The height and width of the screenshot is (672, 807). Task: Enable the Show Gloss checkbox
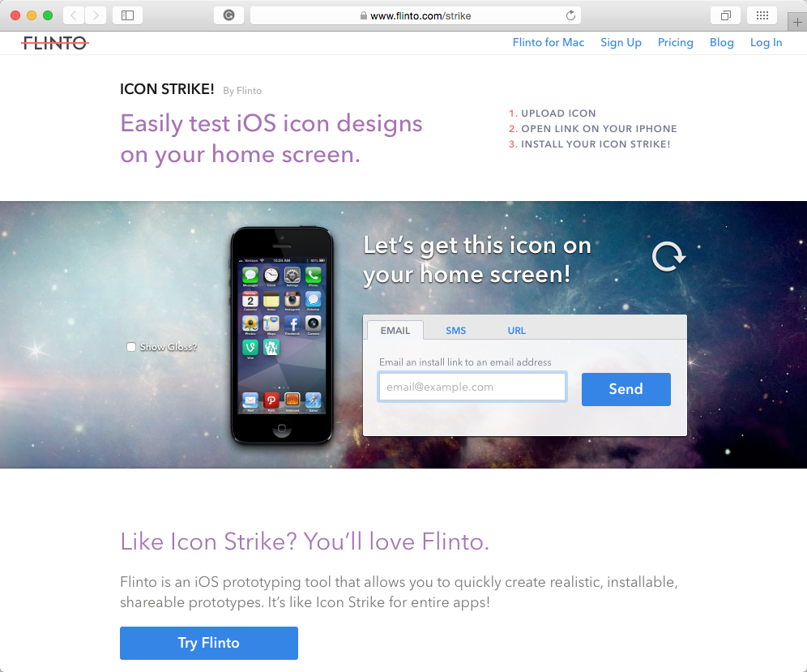[x=131, y=347]
